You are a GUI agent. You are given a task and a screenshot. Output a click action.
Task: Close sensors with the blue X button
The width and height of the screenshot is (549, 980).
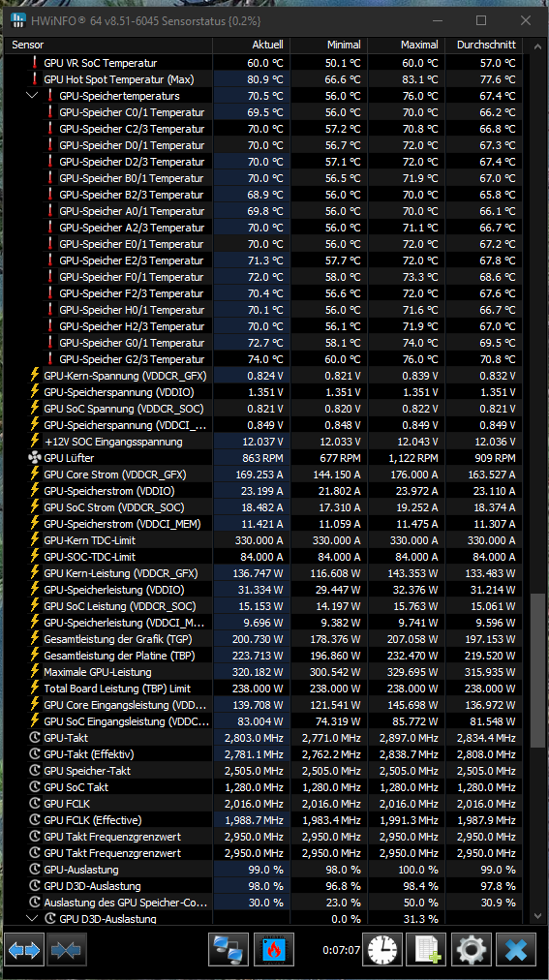[516, 950]
